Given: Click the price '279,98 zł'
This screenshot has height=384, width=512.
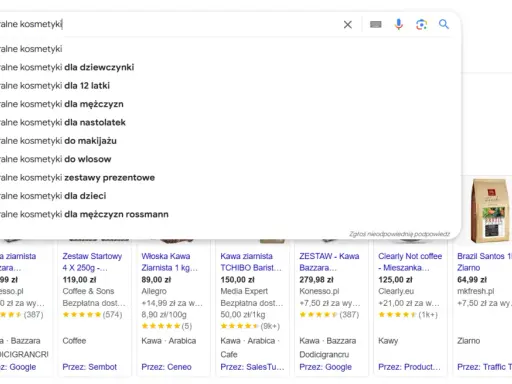Looking at the screenshot, I should click(x=316, y=280).
